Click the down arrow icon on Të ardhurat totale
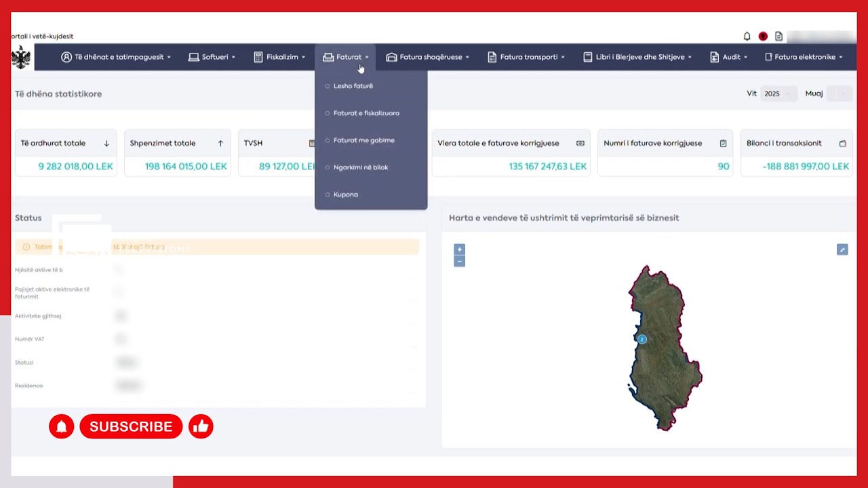The width and height of the screenshot is (868, 488). (106, 144)
